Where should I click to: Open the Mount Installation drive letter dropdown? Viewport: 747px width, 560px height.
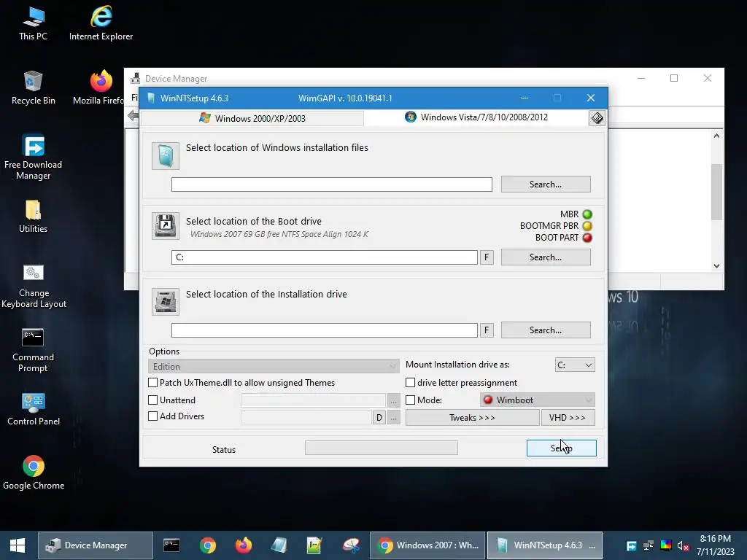pyautogui.click(x=575, y=365)
